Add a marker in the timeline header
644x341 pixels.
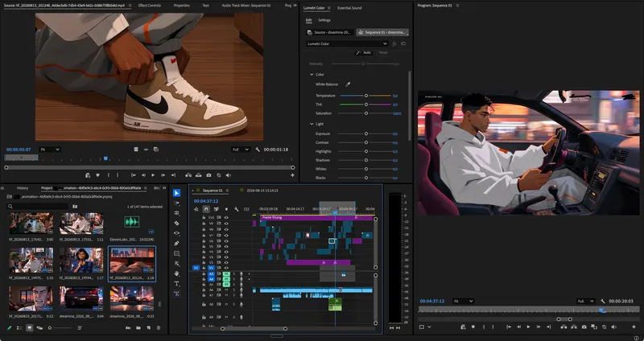tap(226, 209)
